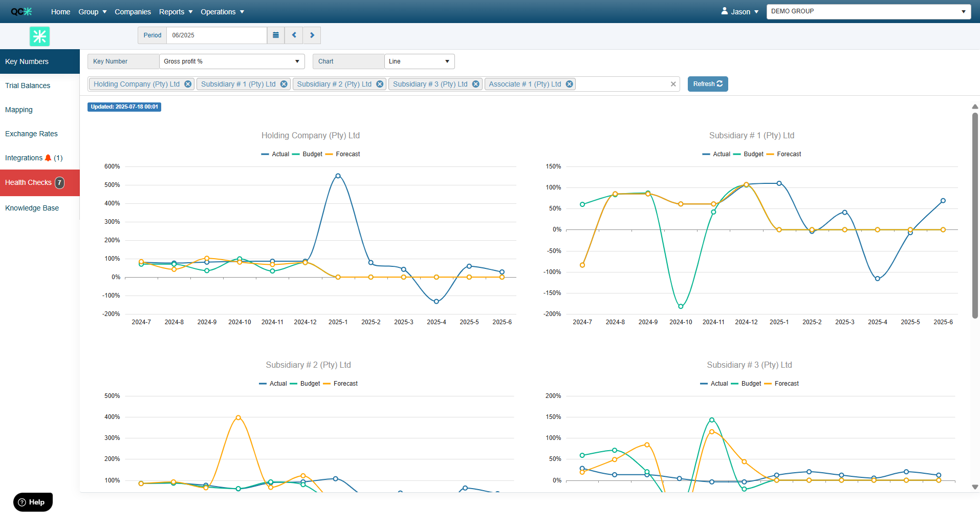Toggle Forecast series in Subsidiary # 1 legend

[x=784, y=154]
